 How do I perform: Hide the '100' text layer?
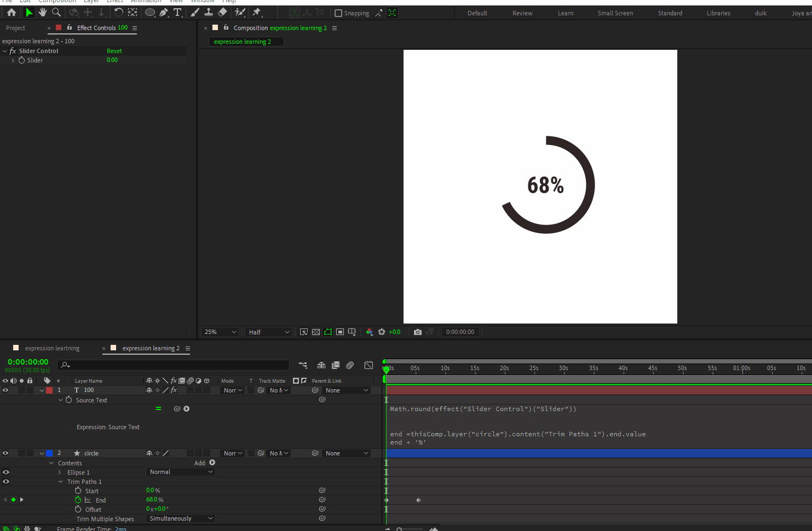click(x=5, y=390)
